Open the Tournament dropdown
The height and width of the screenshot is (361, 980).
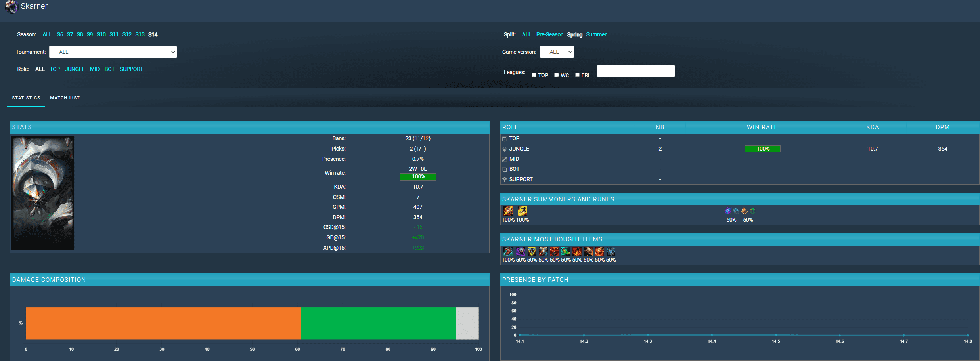(113, 52)
